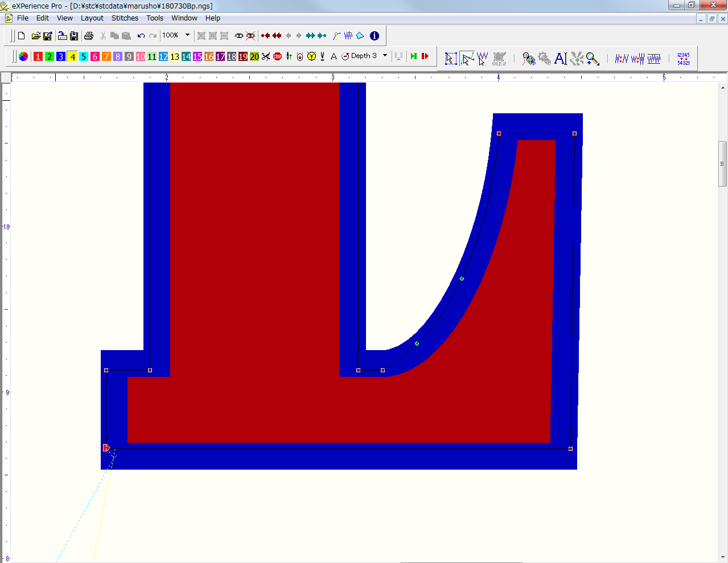
Task: Open the Edit menu
Action: click(x=43, y=18)
